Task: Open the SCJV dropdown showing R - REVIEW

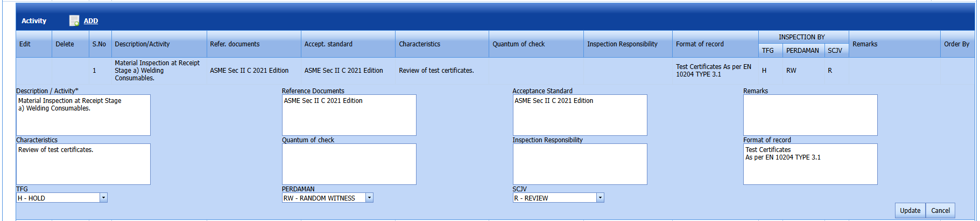Action: pos(558,198)
